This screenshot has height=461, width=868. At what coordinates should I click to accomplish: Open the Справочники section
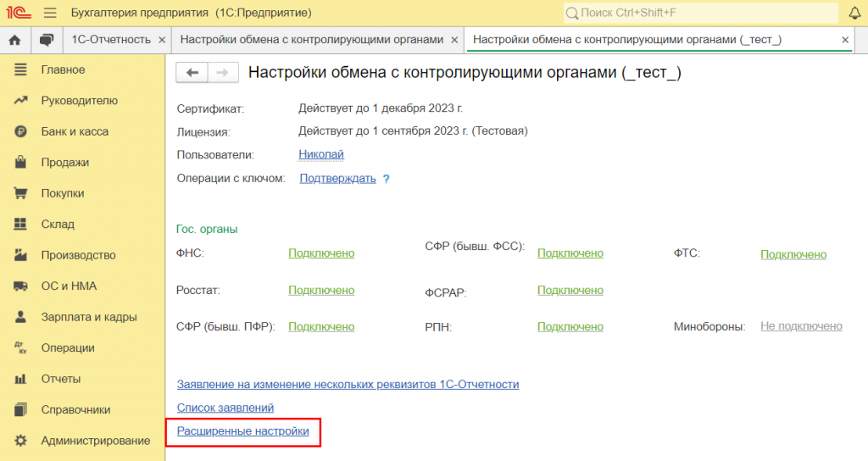click(75, 410)
